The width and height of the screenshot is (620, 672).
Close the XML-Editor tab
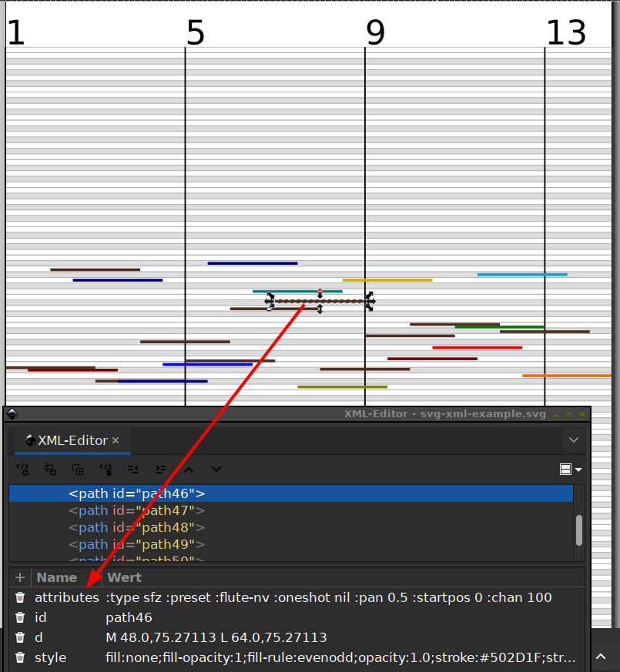[x=116, y=440]
